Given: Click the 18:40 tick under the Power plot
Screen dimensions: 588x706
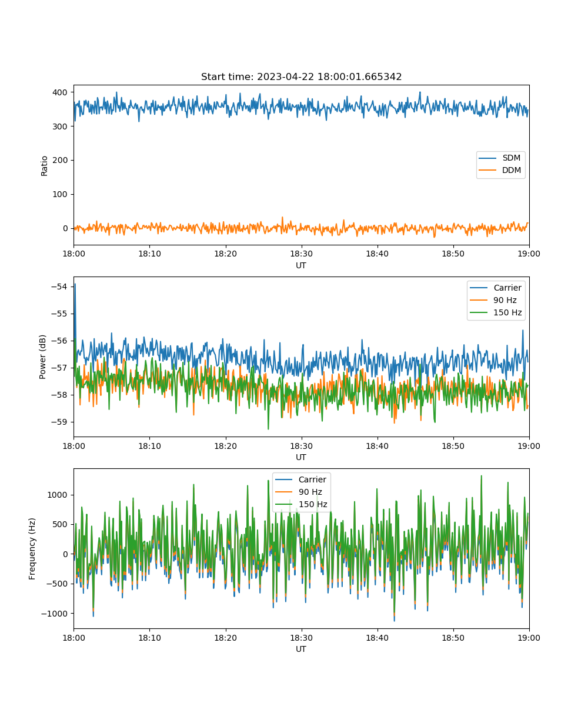Looking at the screenshot, I should [377, 445].
